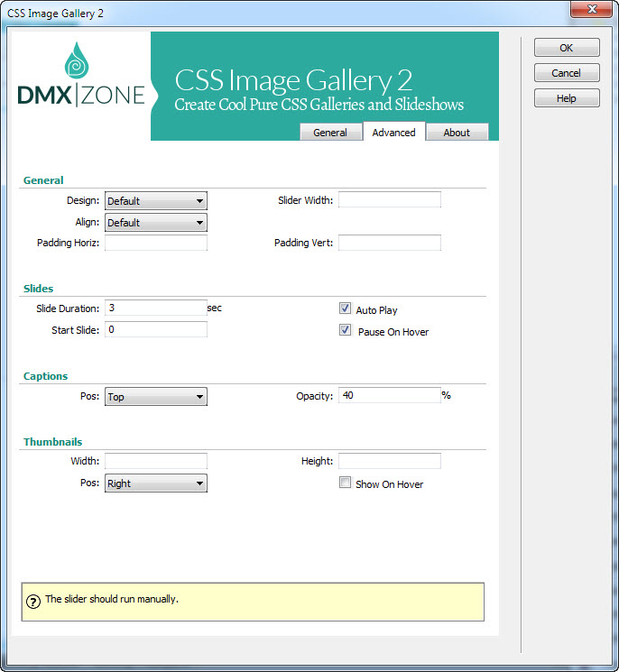Viewport: 619px width, 672px height.
Task: Open the About tab
Action: [457, 133]
